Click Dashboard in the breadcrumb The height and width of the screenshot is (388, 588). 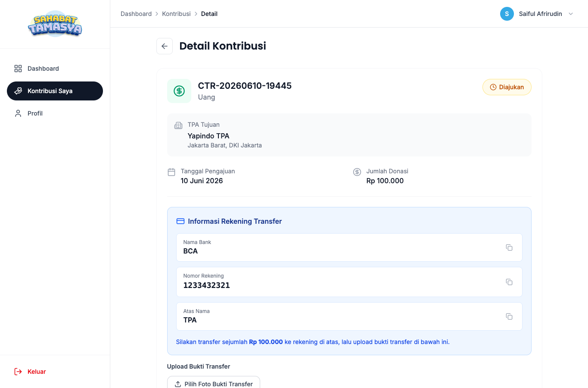136,14
